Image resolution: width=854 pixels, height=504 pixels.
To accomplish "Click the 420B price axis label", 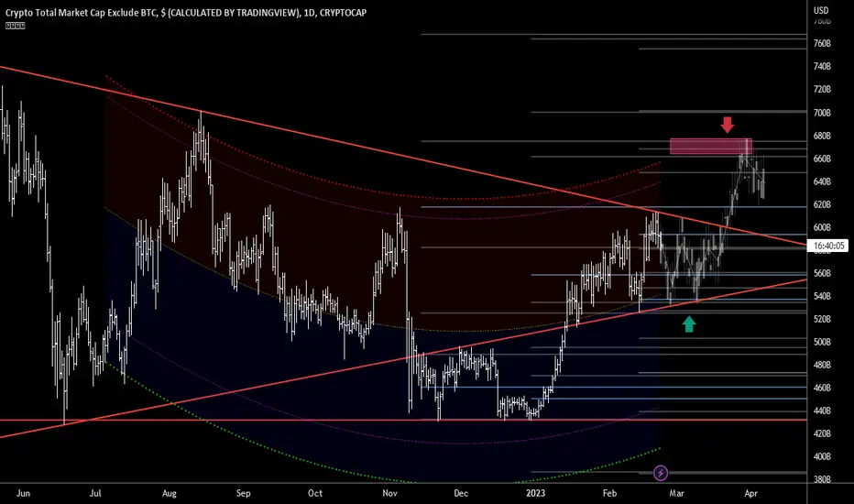I will 822,433.
